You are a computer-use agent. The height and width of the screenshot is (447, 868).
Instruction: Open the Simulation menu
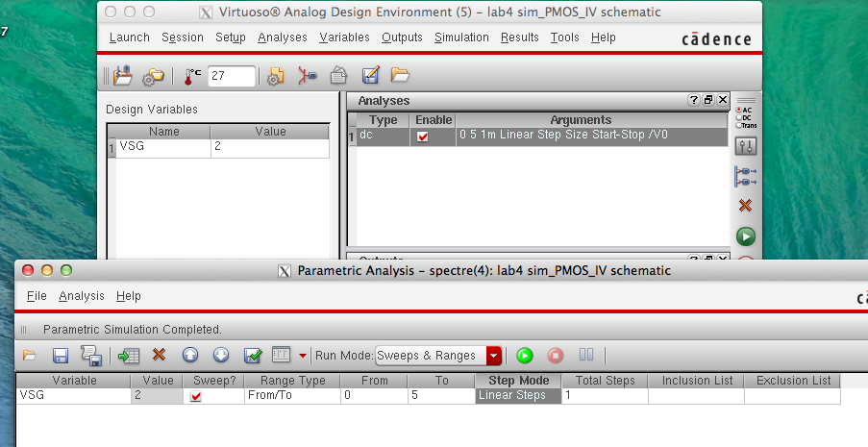(x=461, y=37)
